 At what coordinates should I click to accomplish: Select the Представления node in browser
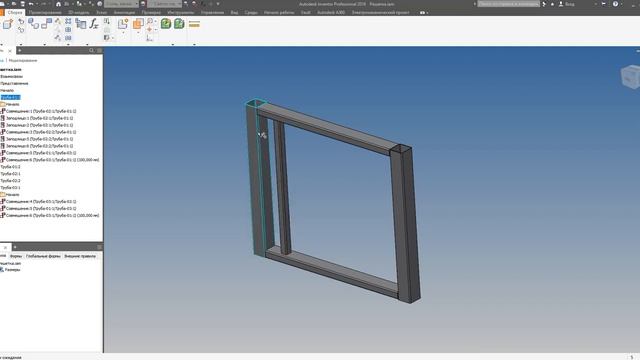tap(14, 83)
